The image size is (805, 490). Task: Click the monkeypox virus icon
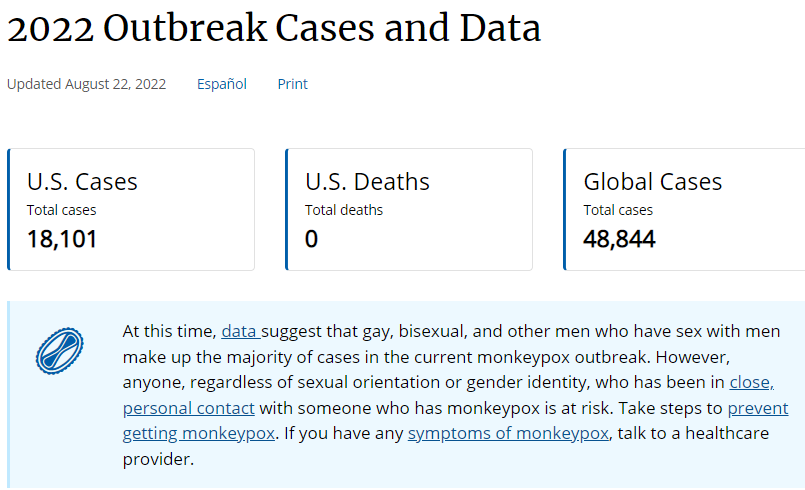point(60,351)
